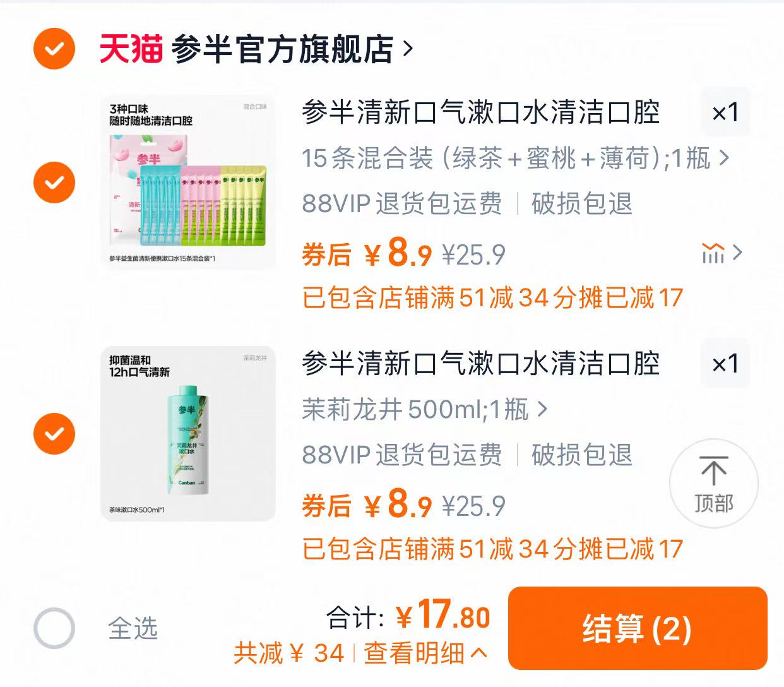Viewport: 784px width, 687px height.
Task: Click the ×1 badge on 茉莉龙井 product
Action: click(725, 364)
